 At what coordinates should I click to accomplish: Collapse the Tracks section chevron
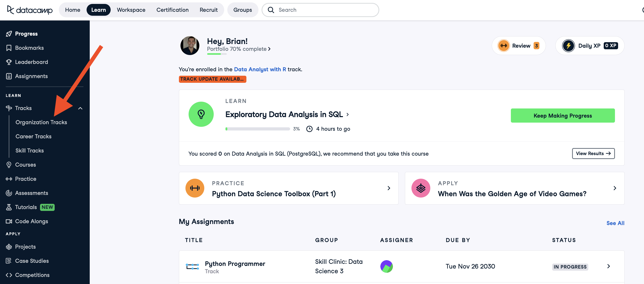point(80,108)
